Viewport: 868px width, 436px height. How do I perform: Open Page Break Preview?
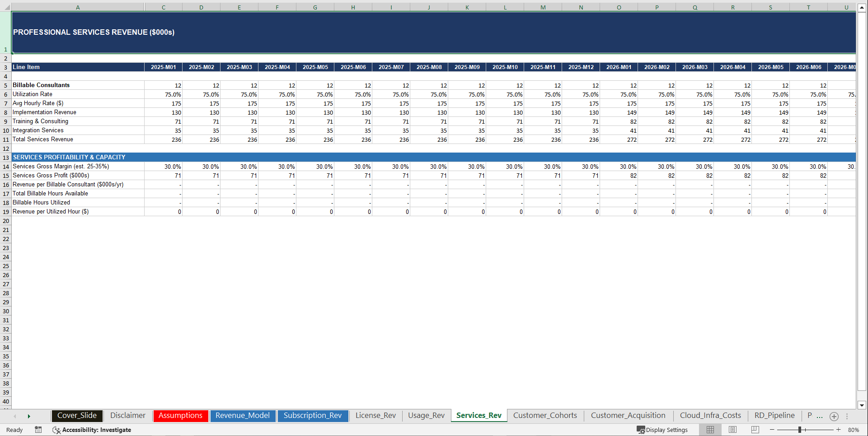pyautogui.click(x=754, y=430)
